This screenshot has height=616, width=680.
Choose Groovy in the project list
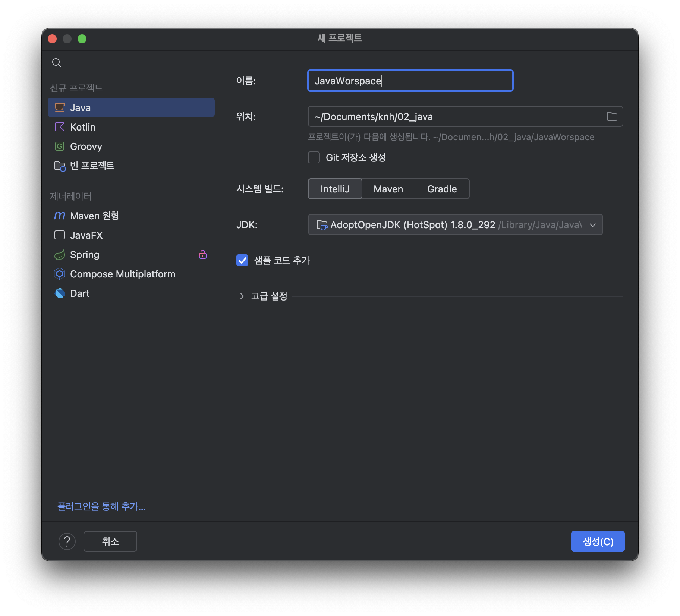(131, 146)
